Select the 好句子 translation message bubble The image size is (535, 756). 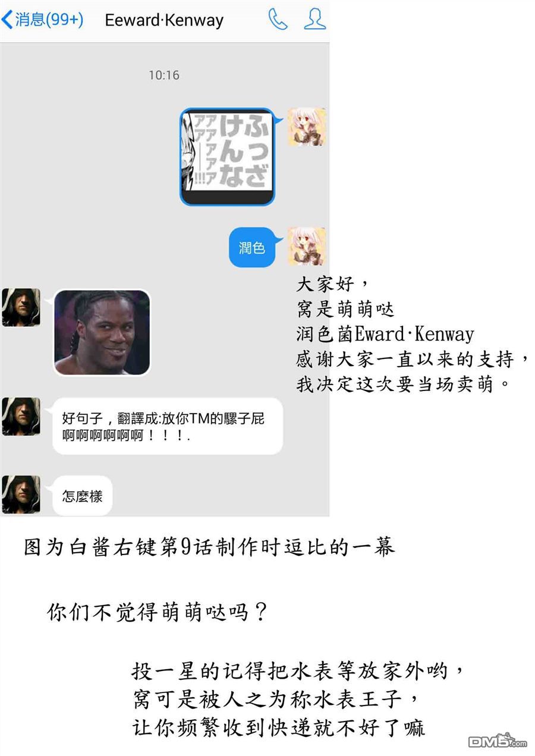(x=168, y=426)
